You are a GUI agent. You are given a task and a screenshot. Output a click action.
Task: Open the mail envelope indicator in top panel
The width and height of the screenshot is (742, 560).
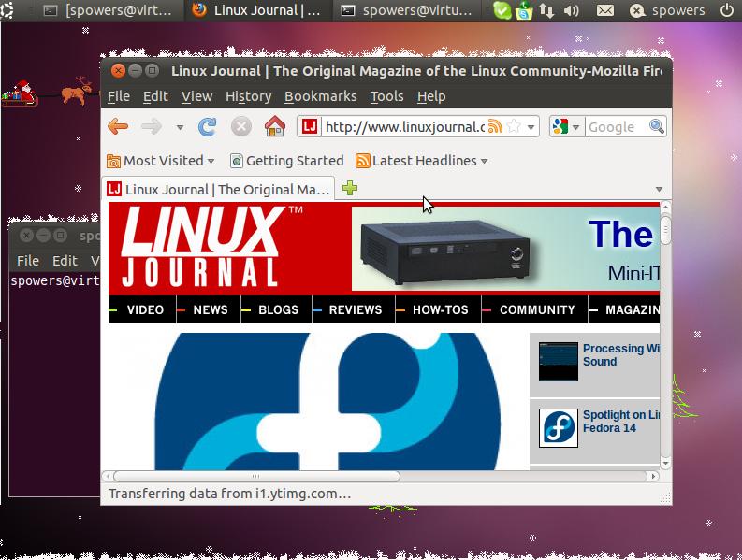[605, 11]
